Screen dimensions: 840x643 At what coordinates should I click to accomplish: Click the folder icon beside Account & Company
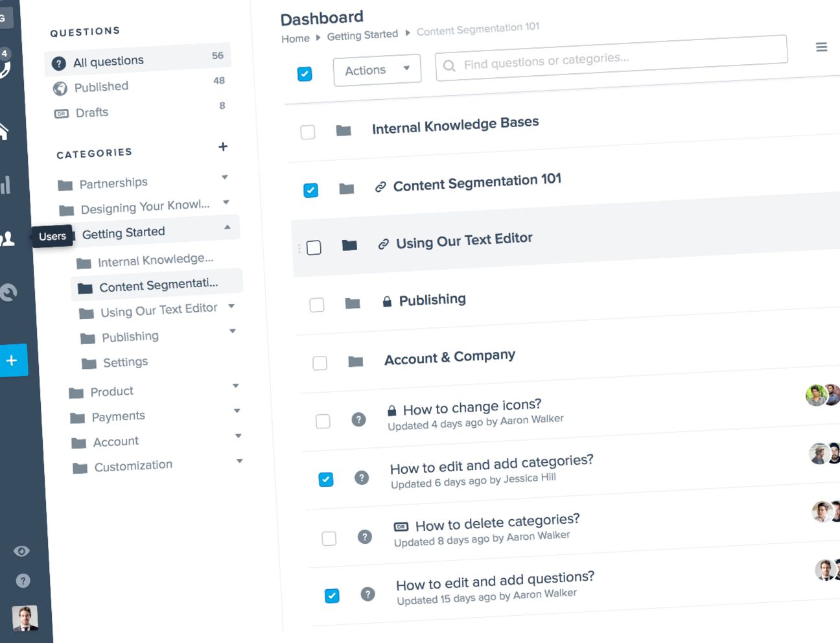click(355, 361)
